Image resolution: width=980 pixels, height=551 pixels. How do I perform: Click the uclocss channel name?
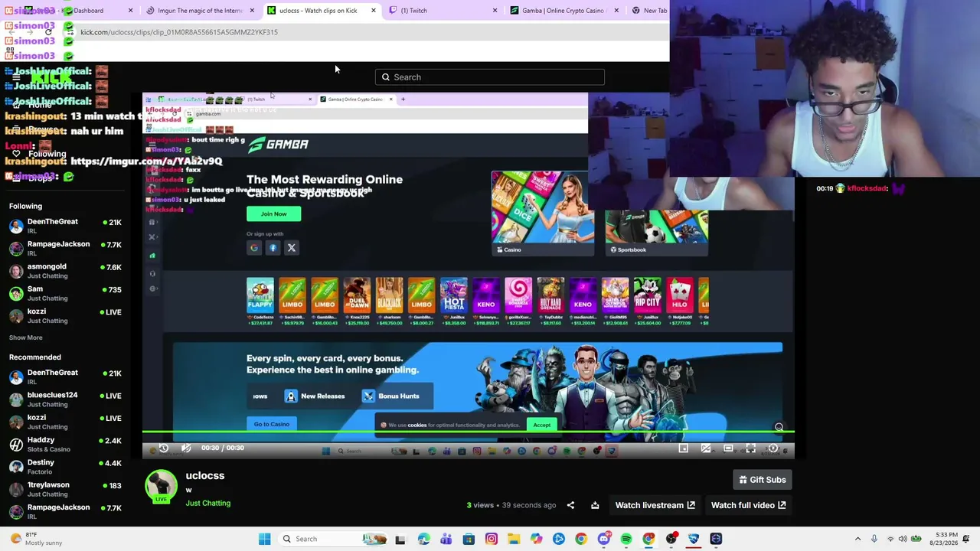pos(204,476)
